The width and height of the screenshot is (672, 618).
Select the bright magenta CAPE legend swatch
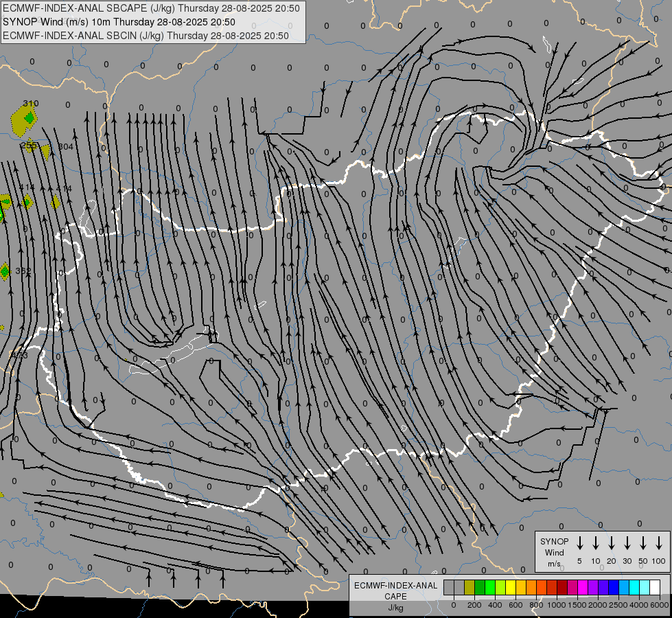(x=583, y=587)
